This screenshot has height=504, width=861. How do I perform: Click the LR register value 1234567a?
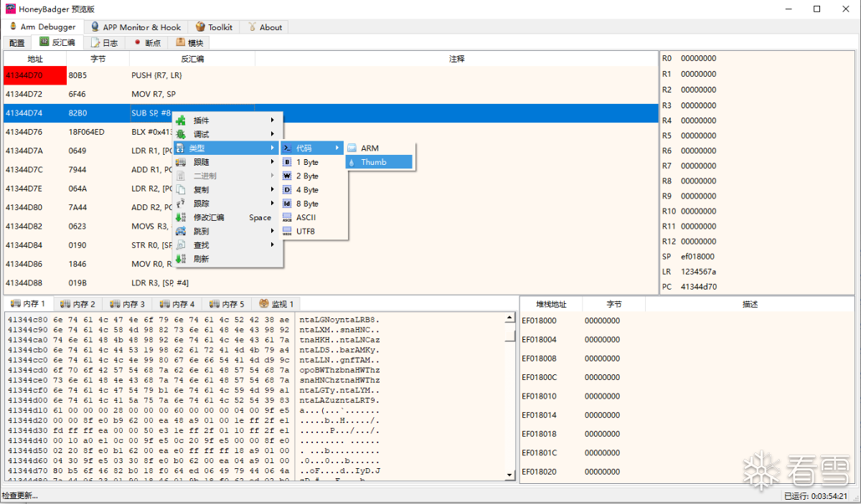tap(698, 272)
